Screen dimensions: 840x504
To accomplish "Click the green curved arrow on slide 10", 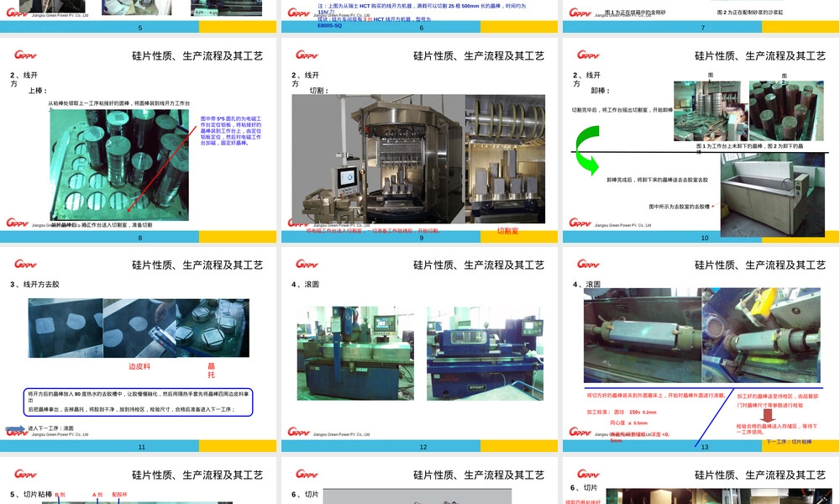I will click(588, 150).
